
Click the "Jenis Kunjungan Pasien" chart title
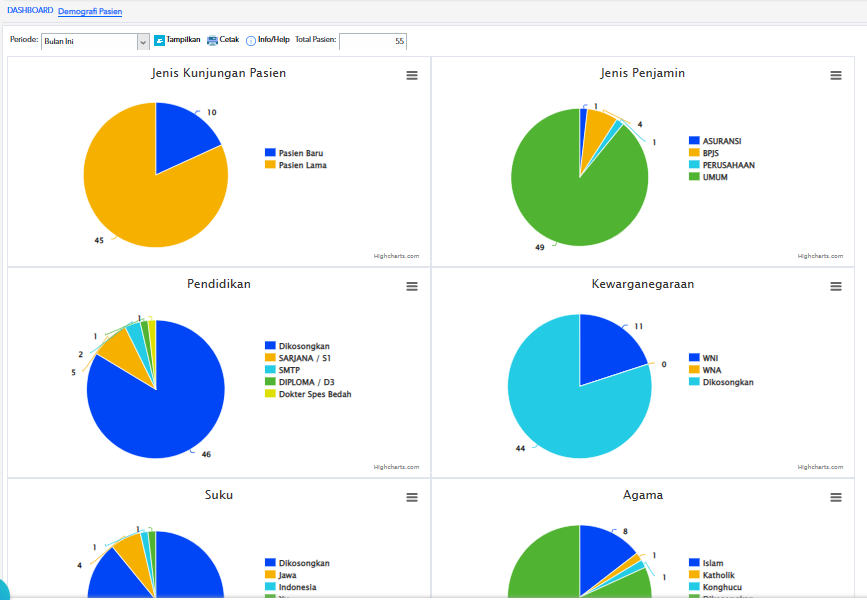(x=219, y=73)
